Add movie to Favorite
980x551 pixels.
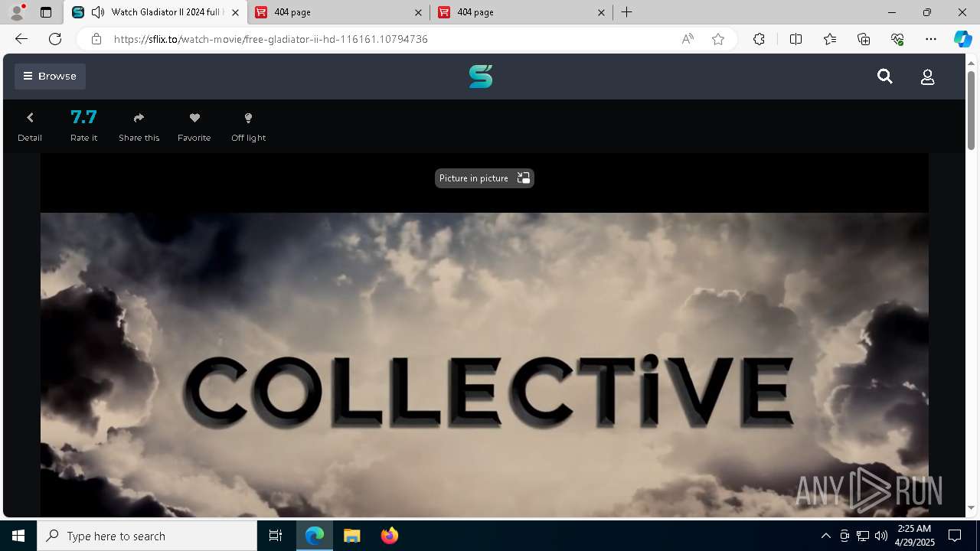194,126
